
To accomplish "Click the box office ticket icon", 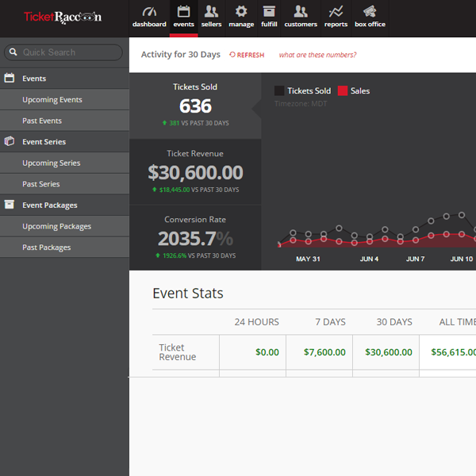I will click(x=370, y=12).
